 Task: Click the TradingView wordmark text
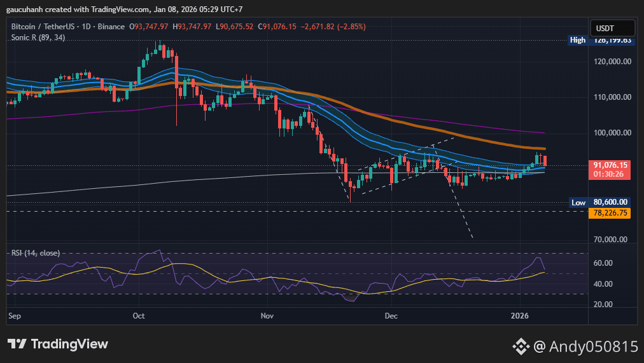(x=70, y=344)
